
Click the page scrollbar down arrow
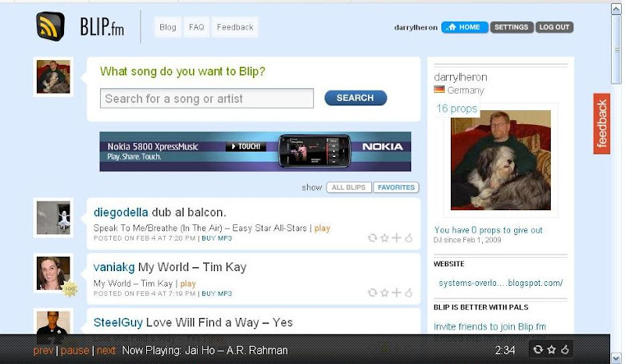click(616, 358)
